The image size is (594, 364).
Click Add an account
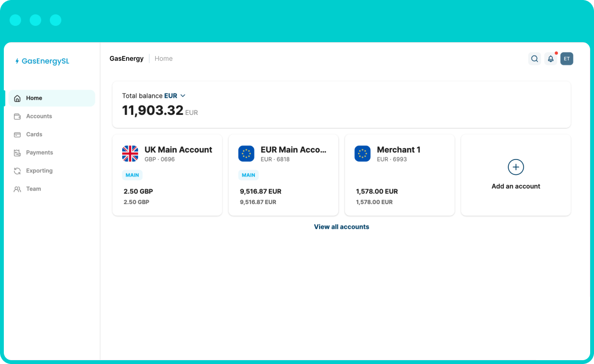tap(515, 174)
